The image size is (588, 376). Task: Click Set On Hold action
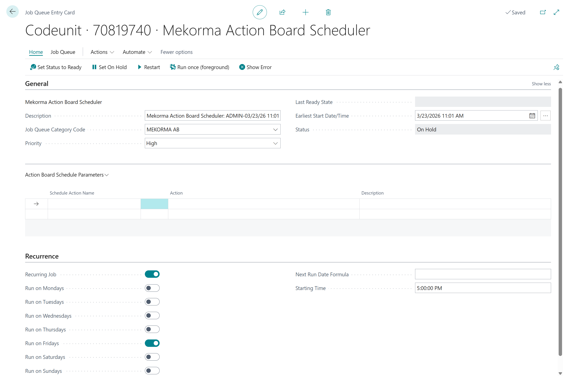[109, 67]
